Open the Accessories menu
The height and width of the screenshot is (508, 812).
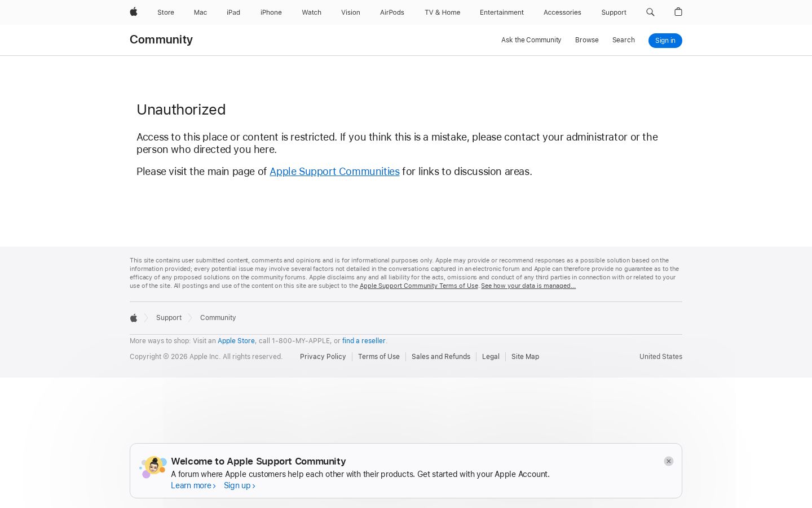pyautogui.click(x=562, y=12)
